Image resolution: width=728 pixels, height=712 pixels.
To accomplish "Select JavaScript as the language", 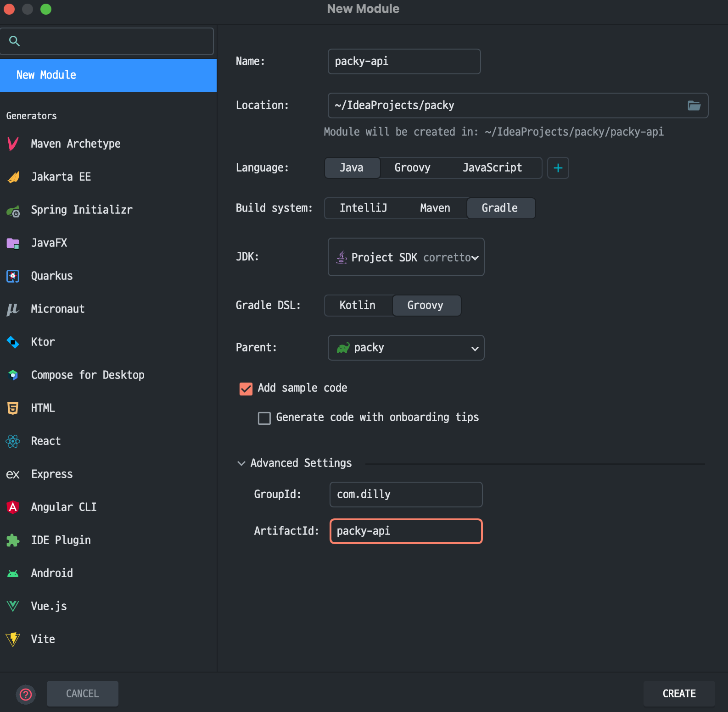I will pos(492,168).
